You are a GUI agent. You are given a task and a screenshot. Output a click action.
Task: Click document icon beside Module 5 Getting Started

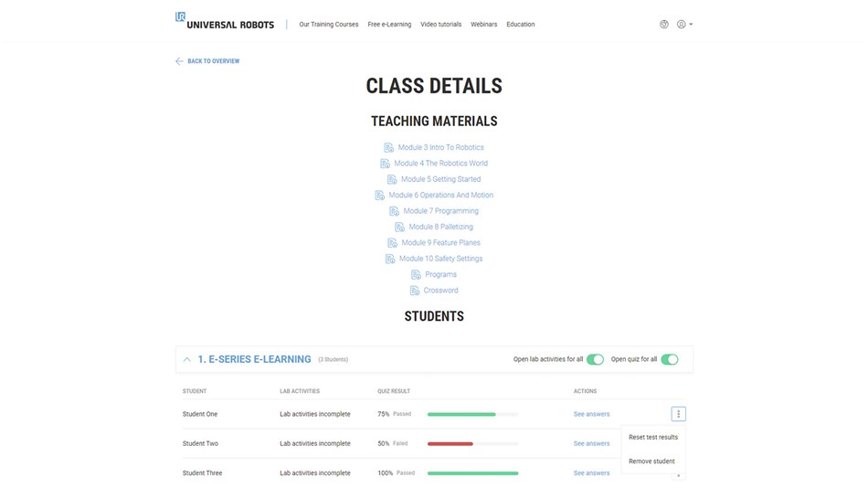[392, 179]
